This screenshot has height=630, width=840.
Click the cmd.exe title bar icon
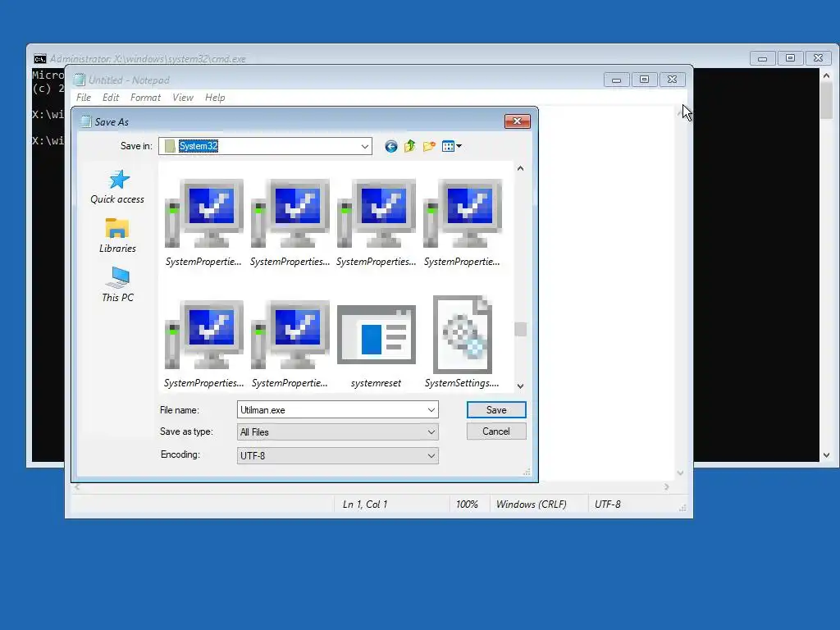point(39,59)
